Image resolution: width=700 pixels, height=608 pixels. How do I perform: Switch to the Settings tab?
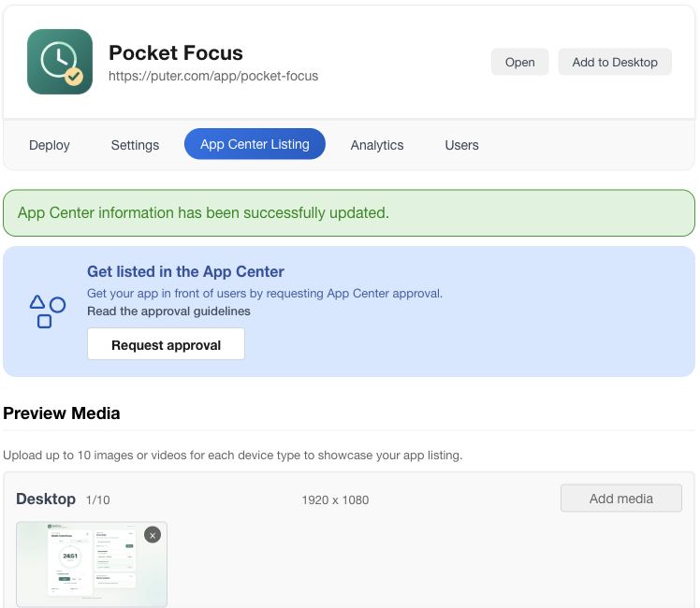click(x=135, y=145)
